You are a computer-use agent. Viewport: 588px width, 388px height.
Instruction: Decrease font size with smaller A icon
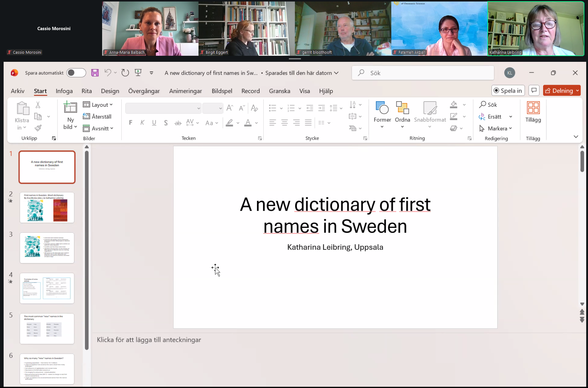coord(242,108)
